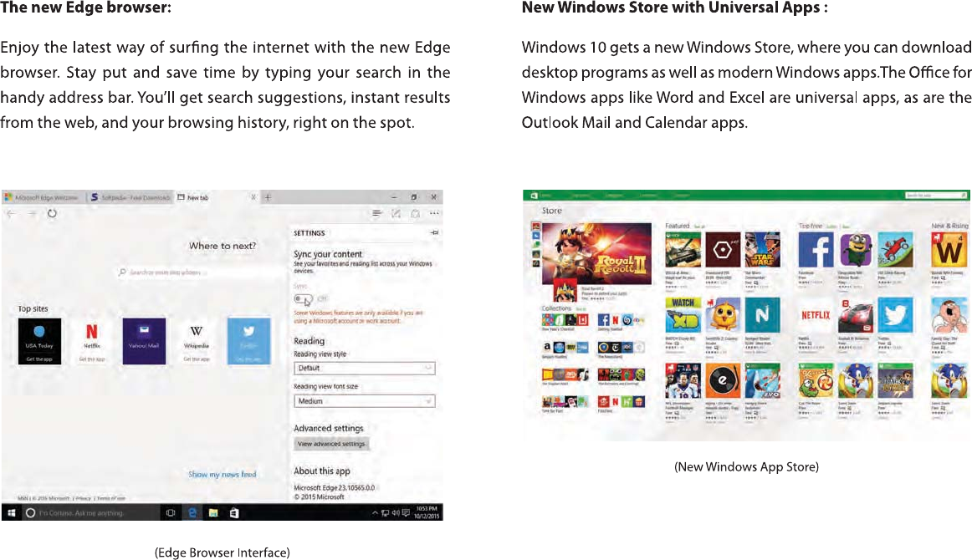Open File Explorer from taskbar
This screenshot has width=972, height=560.
point(213,513)
